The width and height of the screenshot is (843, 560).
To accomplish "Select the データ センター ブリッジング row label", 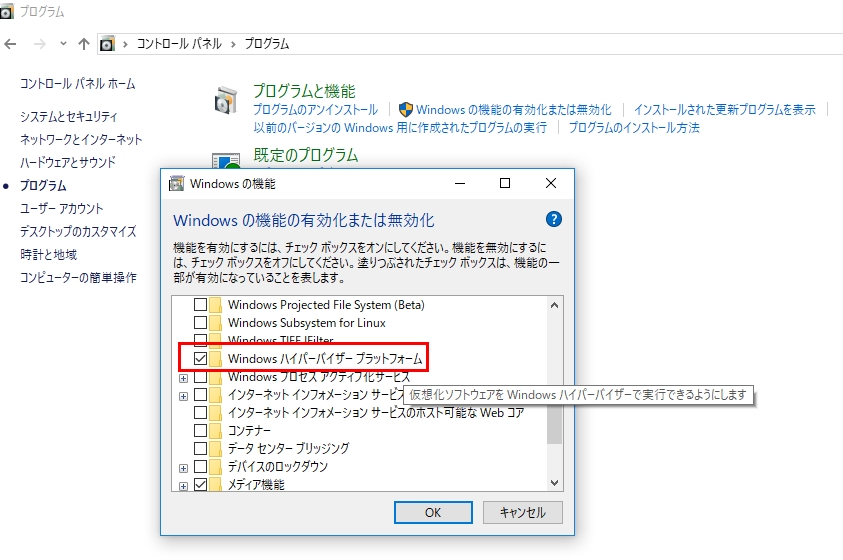I will 289,448.
